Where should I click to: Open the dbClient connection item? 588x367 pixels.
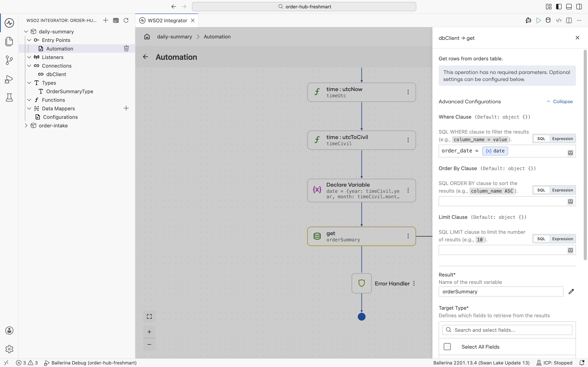(x=56, y=74)
